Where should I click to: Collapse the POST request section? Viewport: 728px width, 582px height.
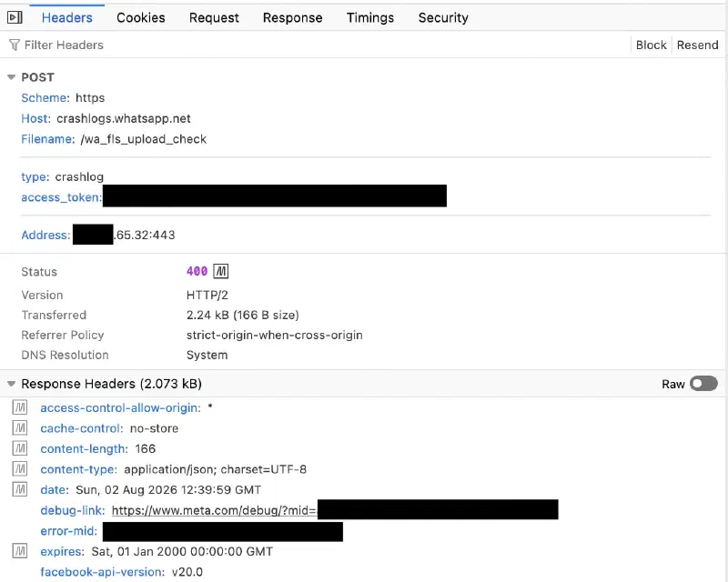pyautogui.click(x=12, y=77)
